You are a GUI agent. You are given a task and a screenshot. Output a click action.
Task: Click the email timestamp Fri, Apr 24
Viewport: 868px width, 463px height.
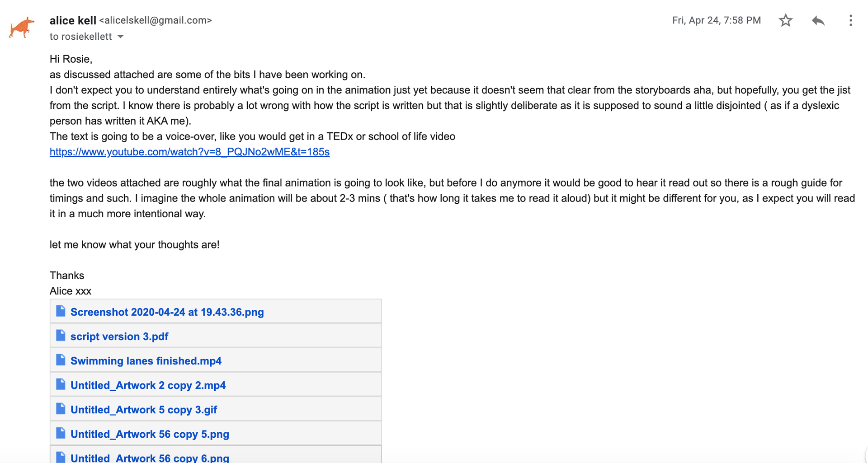click(716, 20)
